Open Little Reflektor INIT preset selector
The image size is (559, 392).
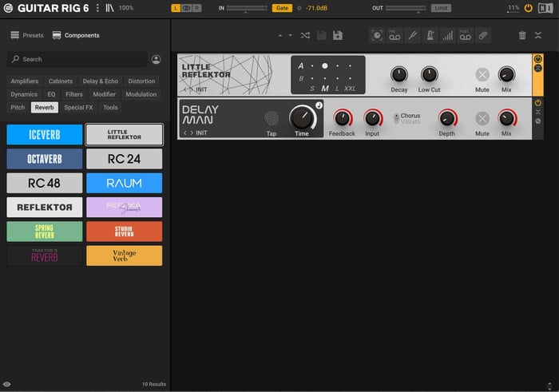coord(201,89)
